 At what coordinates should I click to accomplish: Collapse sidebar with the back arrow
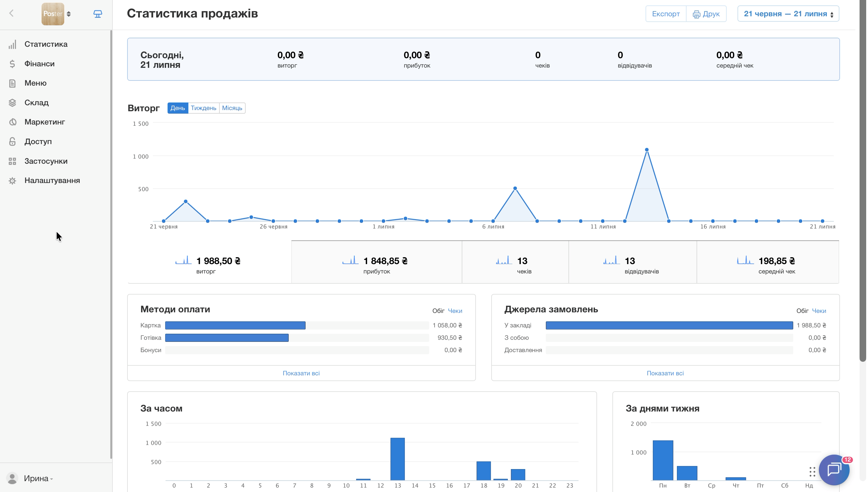click(x=11, y=14)
